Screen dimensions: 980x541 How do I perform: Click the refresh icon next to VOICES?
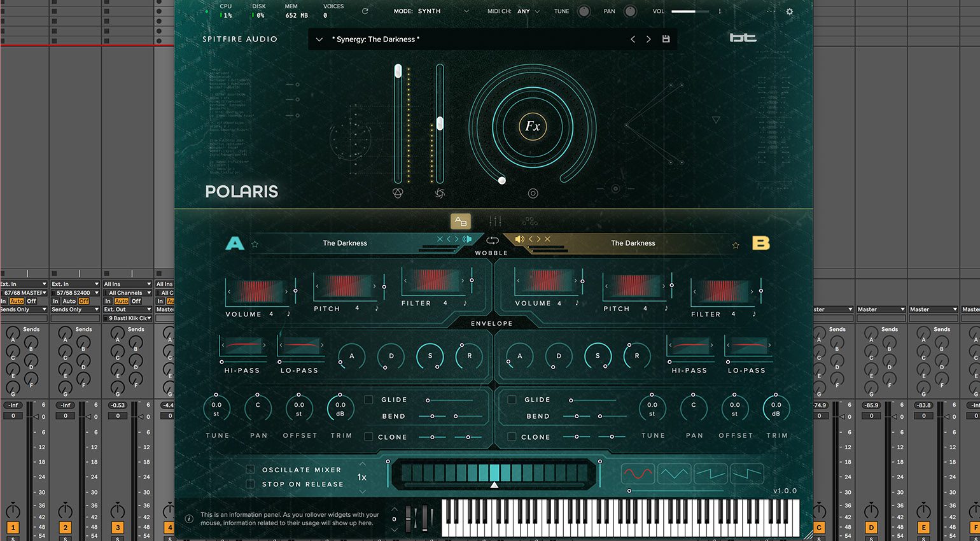[x=365, y=11]
